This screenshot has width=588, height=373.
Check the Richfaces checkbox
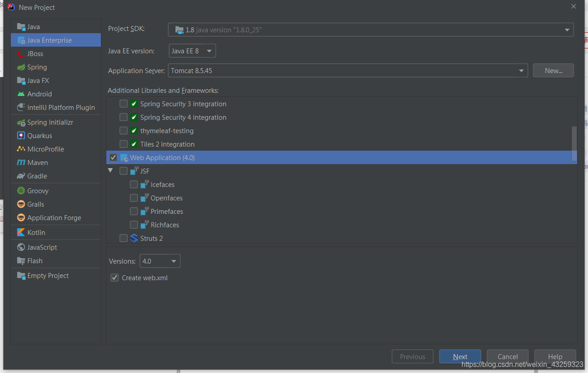pos(134,225)
